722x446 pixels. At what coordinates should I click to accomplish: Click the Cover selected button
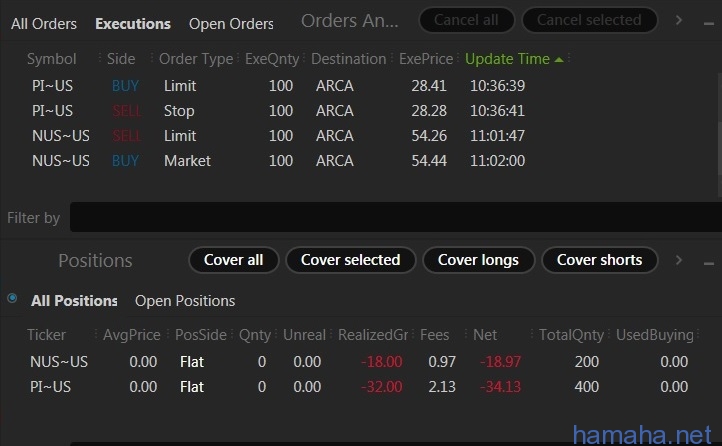tap(350, 260)
